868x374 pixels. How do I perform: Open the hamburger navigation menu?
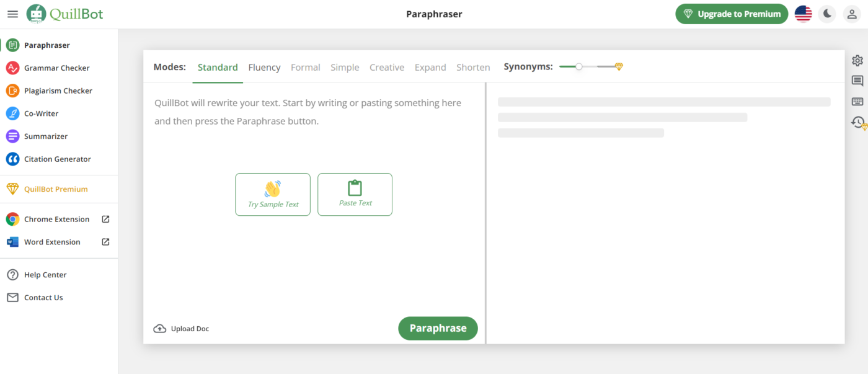click(12, 14)
